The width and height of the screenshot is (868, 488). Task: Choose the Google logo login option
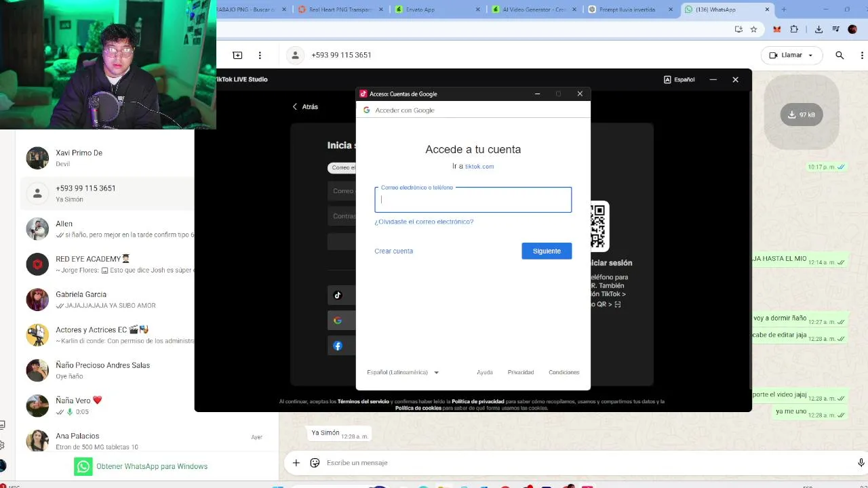[x=338, y=321]
